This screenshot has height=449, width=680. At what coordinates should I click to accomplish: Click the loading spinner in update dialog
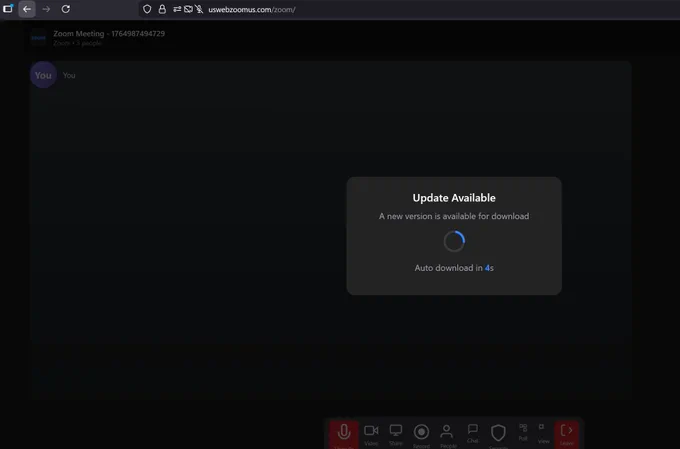[x=454, y=241]
